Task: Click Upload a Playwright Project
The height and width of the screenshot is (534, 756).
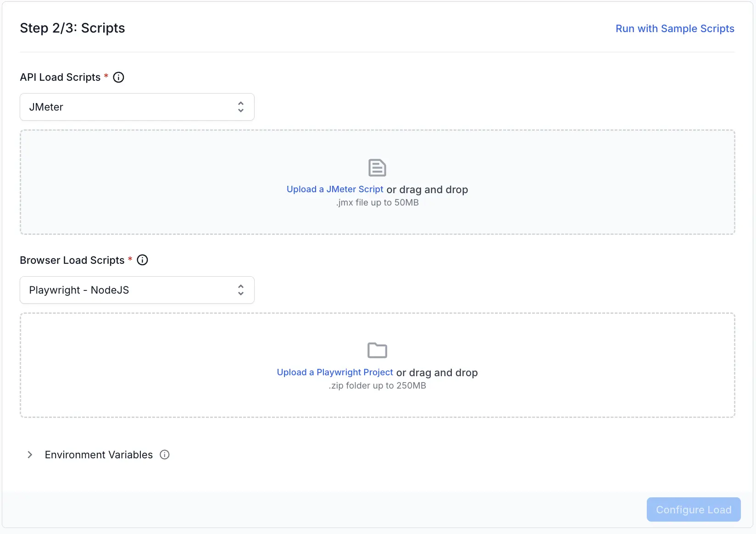Action: click(334, 372)
